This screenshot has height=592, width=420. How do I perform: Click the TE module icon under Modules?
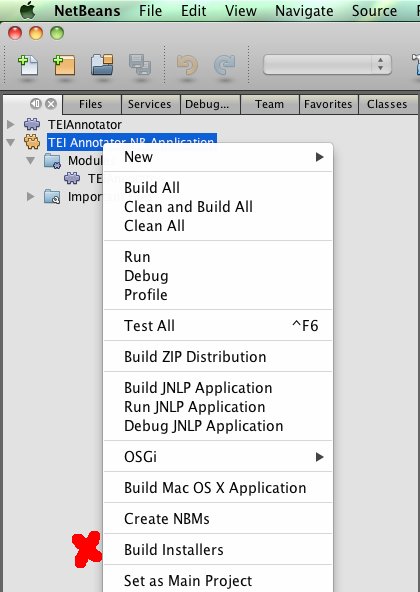click(x=72, y=178)
